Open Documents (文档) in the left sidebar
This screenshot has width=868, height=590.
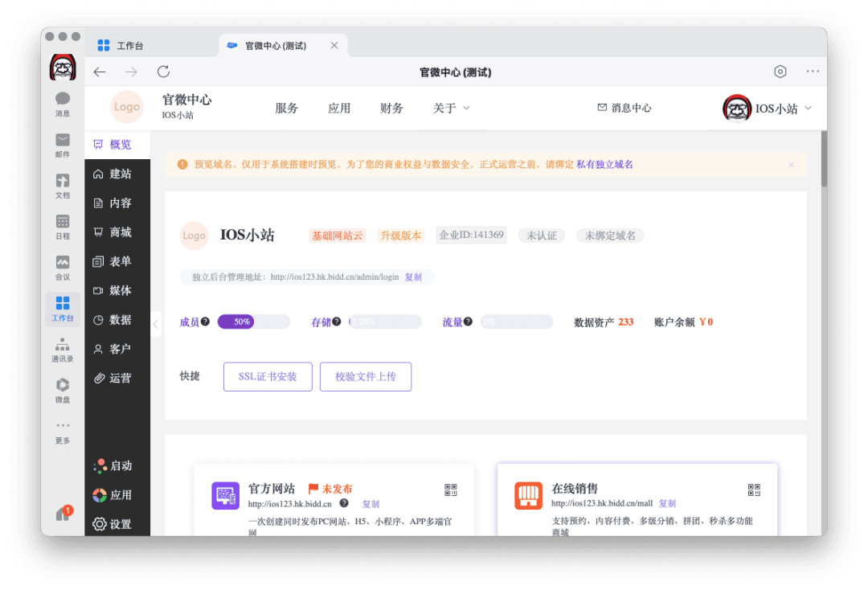(63, 186)
